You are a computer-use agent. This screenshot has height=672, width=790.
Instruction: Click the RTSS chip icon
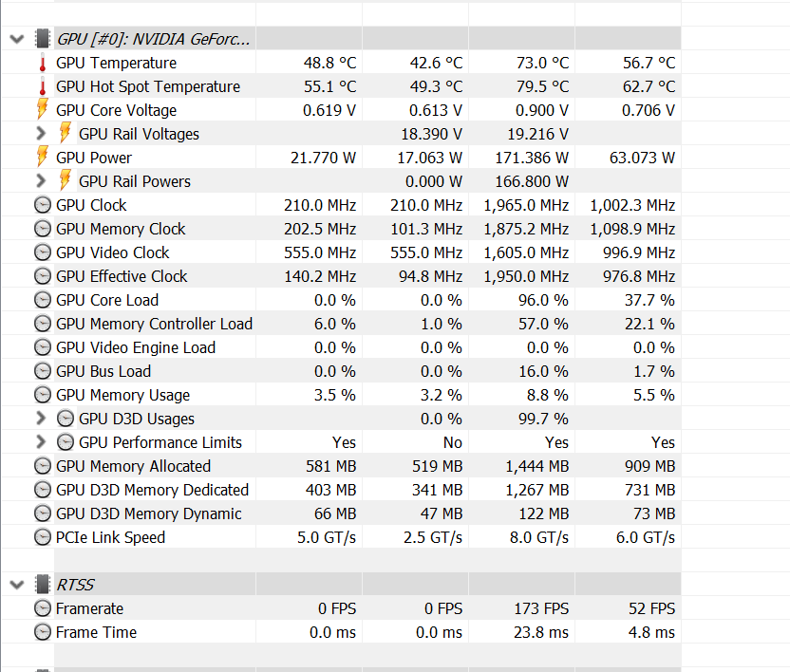pos(43,585)
